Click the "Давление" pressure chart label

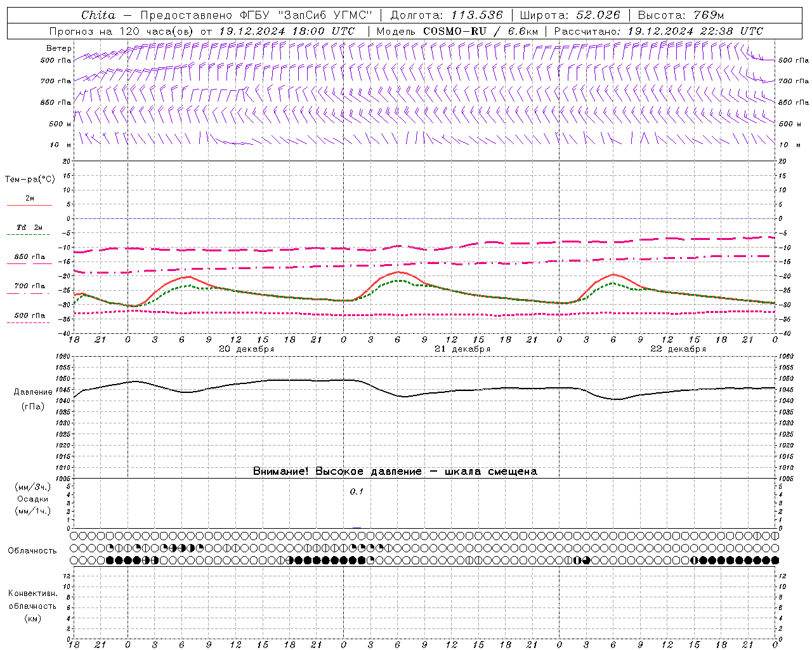33,392
